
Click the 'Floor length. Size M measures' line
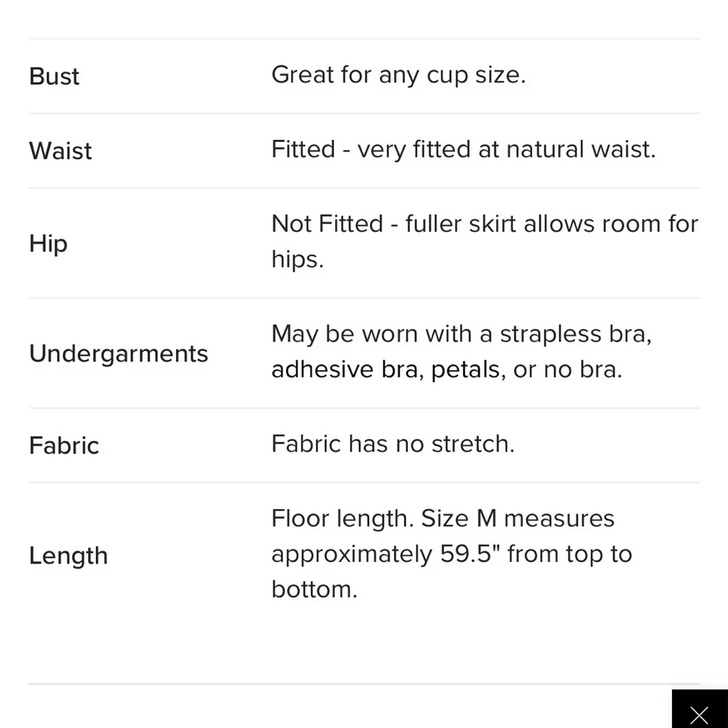443,518
